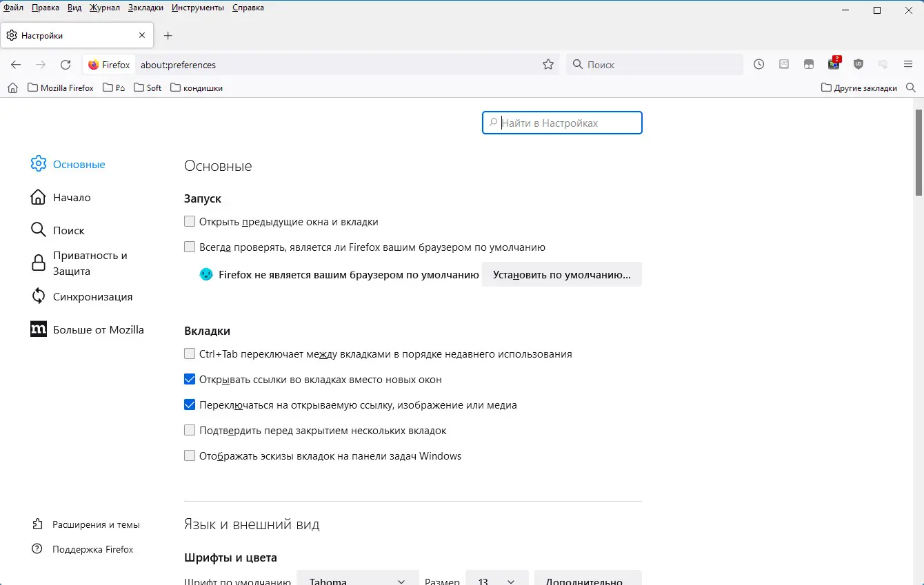The width and height of the screenshot is (924, 585).
Task: Check 'Подтвердить перед закрытием нескольких вкладок'
Action: [190, 431]
